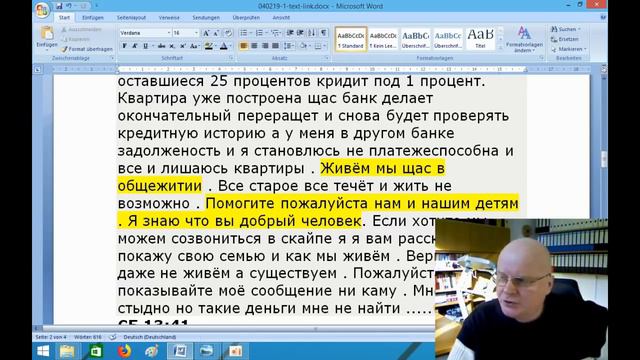Open the change case Aa menu
Image resolution: width=640 pixels, height=360 pixels.
pyautogui.click(x=194, y=46)
